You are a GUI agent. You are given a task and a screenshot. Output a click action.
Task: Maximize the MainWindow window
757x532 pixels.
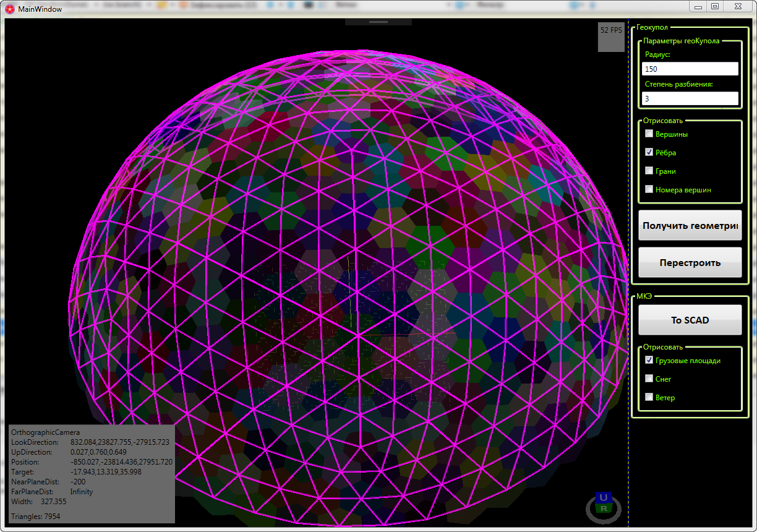click(x=715, y=7)
